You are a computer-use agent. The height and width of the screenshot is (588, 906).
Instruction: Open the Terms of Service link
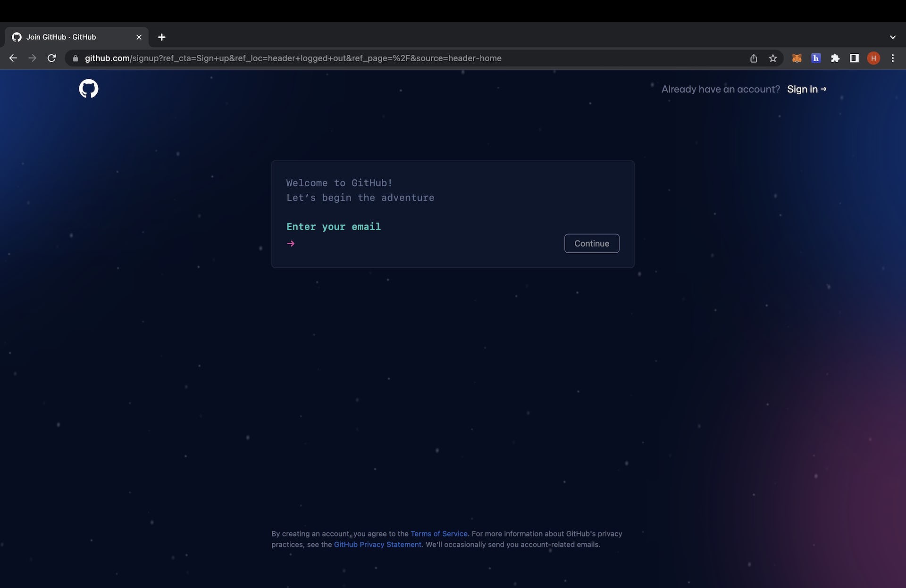(439, 533)
